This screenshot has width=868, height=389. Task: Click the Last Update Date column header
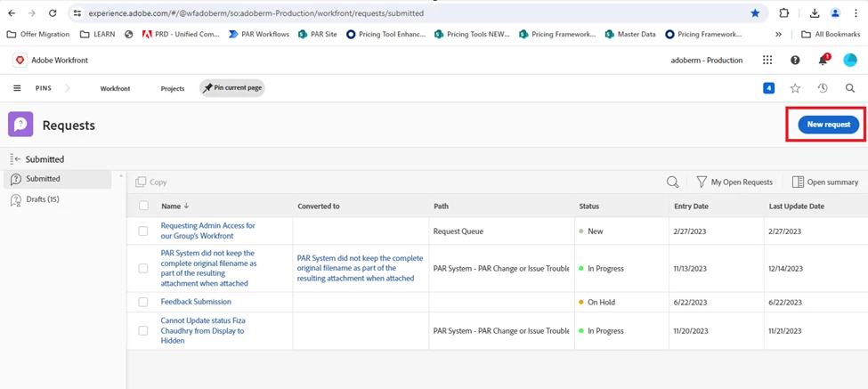point(797,206)
